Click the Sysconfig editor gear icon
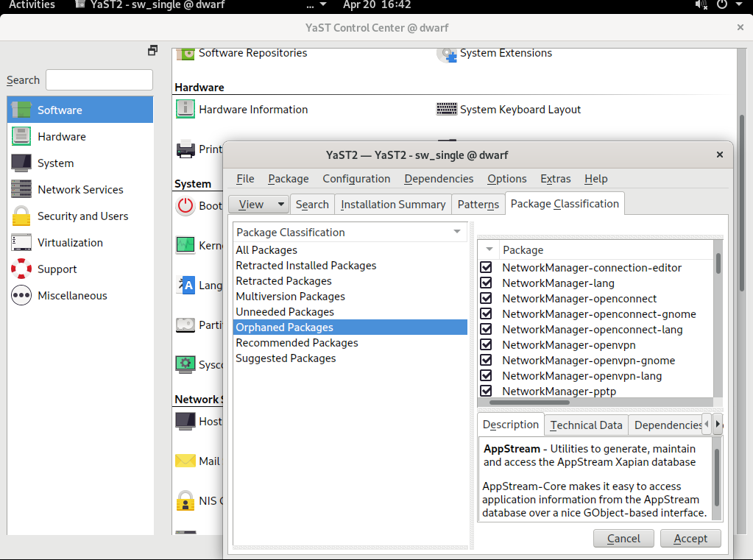This screenshot has height=560, width=753. [x=185, y=364]
